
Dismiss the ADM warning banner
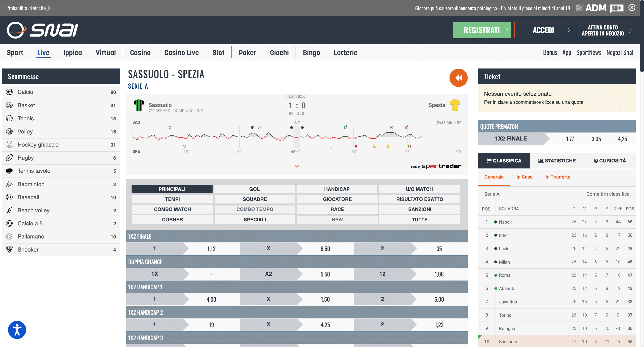pos(632,8)
